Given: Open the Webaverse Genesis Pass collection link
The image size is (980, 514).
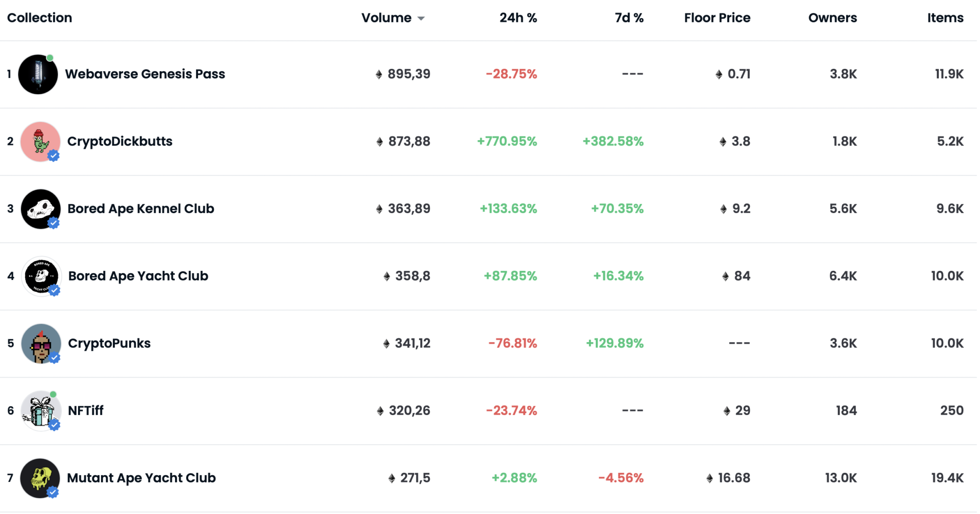Looking at the screenshot, I should pyautogui.click(x=145, y=74).
